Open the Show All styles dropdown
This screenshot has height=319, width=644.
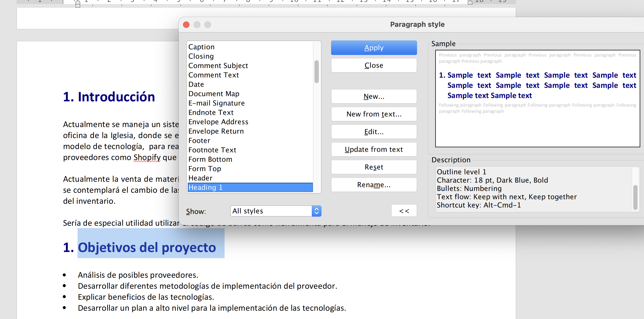(x=275, y=211)
